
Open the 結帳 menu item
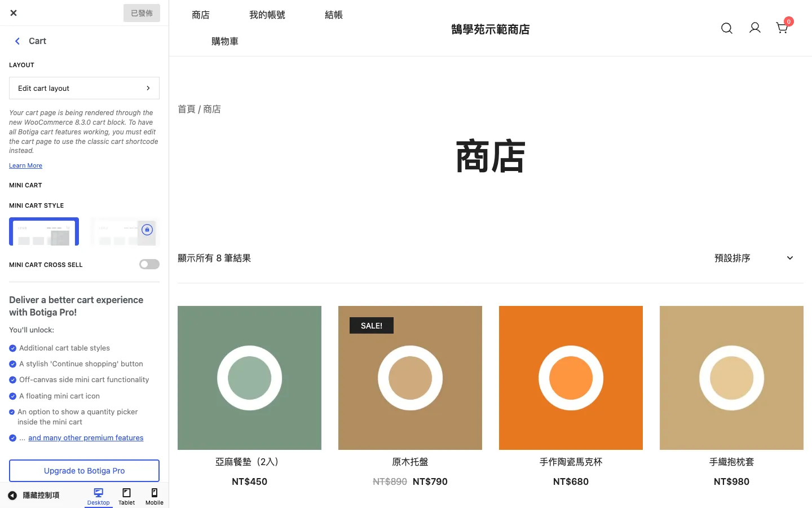tap(334, 15)
